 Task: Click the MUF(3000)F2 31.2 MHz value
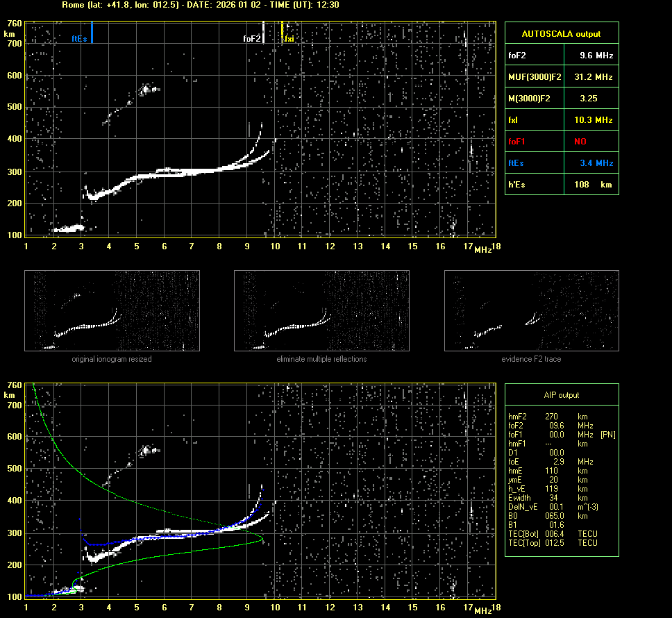point(596,76)
